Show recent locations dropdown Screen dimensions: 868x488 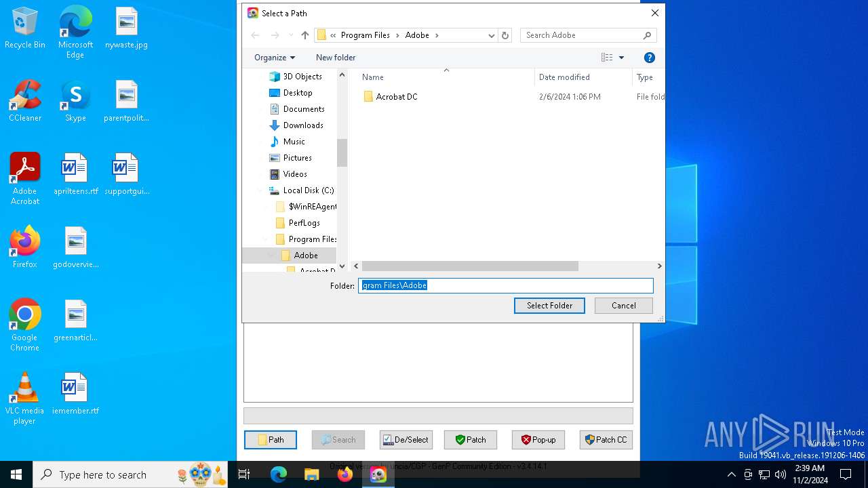pyautogui.click(x=292, y=35)
